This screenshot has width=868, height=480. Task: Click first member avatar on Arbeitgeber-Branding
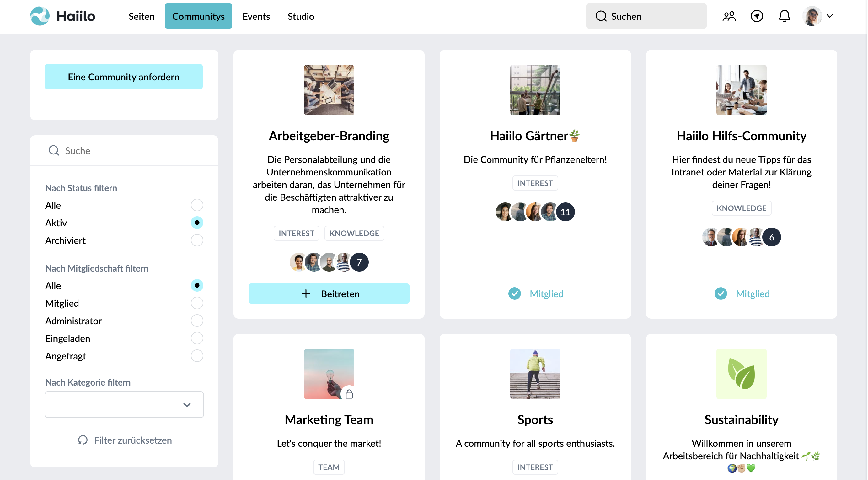point(298,262)
